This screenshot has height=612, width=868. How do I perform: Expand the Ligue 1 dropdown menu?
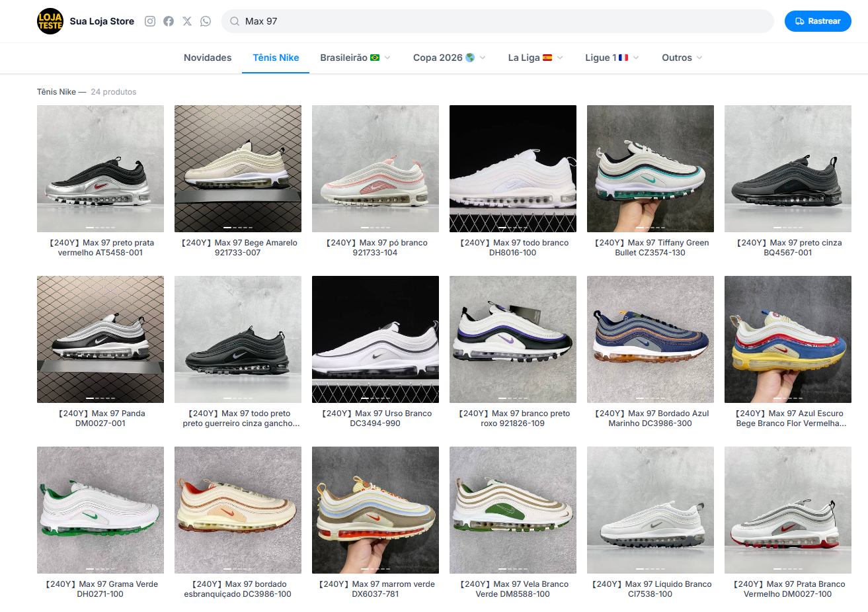click(612, 58)
